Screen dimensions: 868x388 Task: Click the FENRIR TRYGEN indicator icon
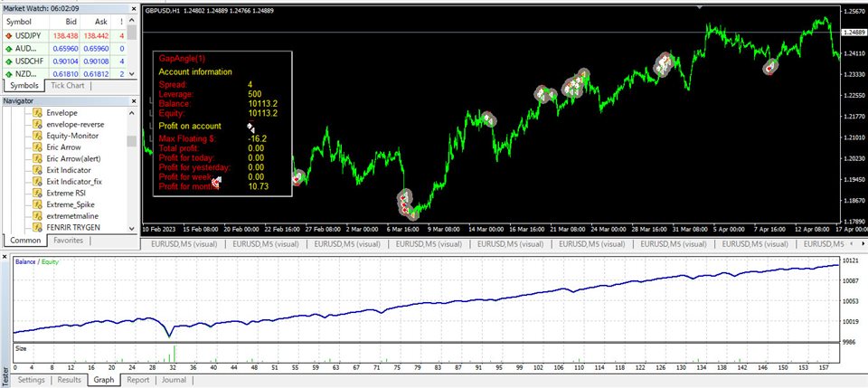[38, 227]
